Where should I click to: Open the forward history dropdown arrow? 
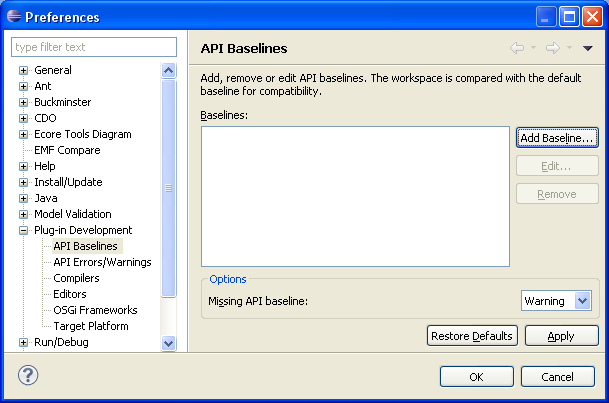tap(569, 48)
